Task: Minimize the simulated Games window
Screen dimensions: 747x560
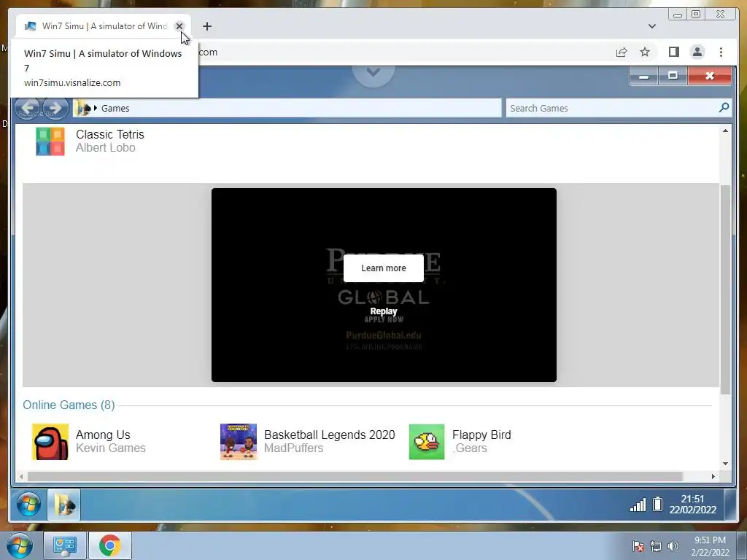Action: pyautogui.click(x=644, y=76)
